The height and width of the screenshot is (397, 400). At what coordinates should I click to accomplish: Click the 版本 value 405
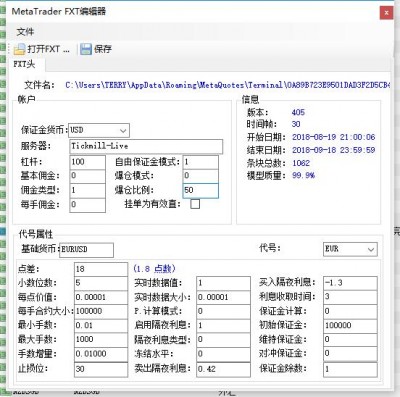point(298,112)
